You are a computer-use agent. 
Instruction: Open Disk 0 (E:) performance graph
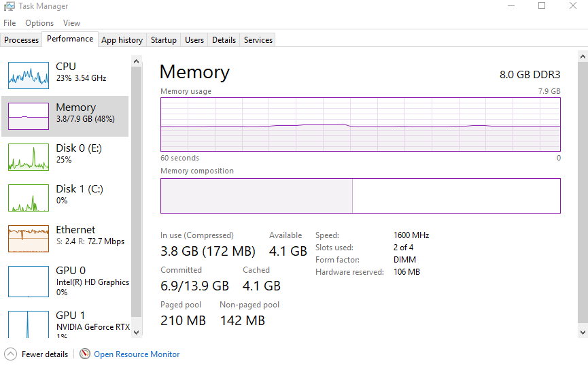point(29,157)
